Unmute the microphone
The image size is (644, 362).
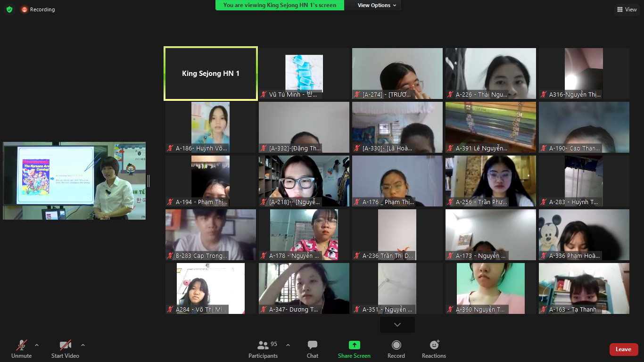(x=22, y=349)
